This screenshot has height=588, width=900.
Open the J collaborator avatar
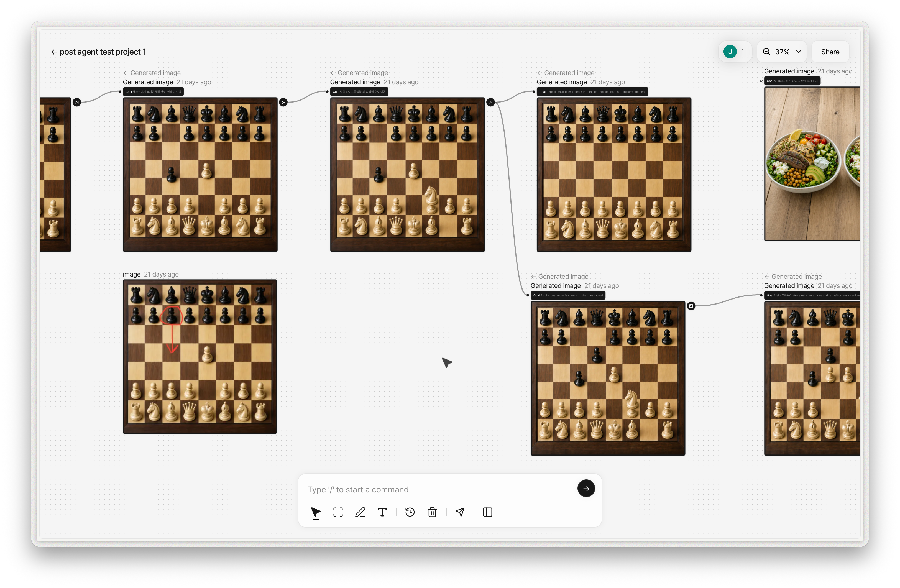point(730,52)
